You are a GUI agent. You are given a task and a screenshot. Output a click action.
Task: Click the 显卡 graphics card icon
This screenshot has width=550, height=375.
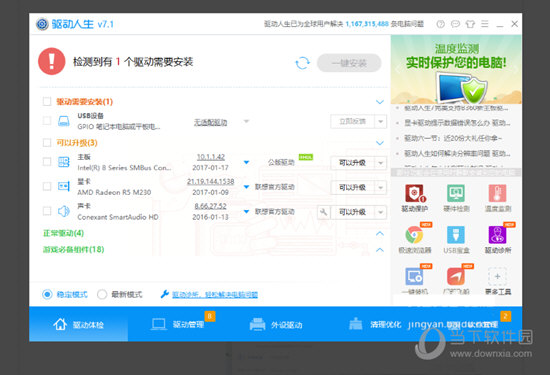64,186
